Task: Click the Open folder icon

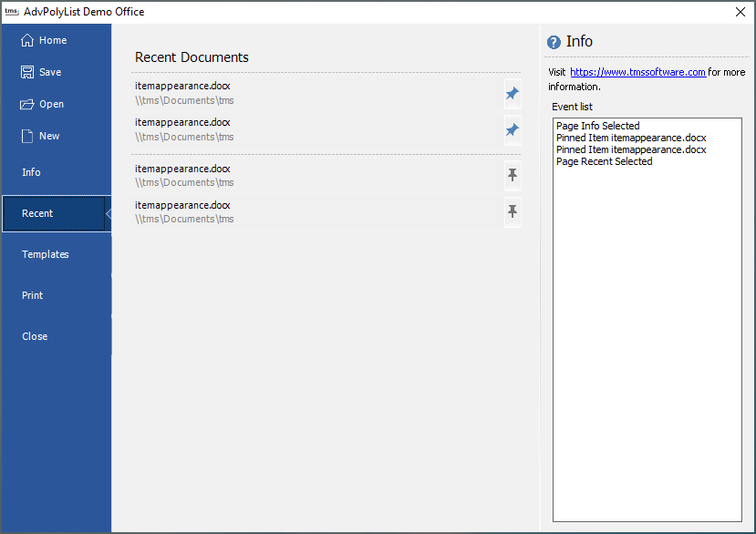Action: [x=27, y=104]
